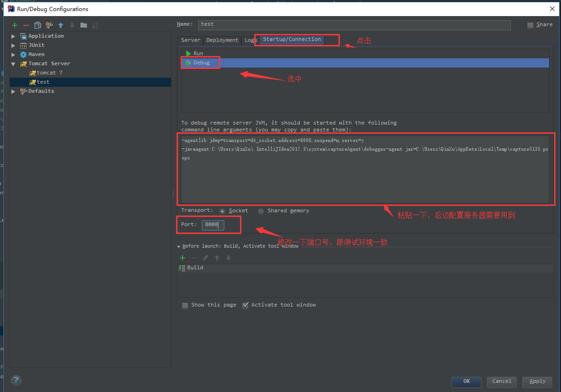Switch to the Server tab

coord(191,40)
